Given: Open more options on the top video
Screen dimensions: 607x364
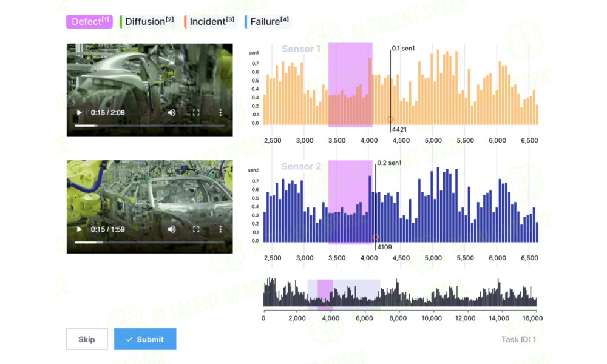Looking at the screenshot, I should pyautogui.click(x=220, y=113).
